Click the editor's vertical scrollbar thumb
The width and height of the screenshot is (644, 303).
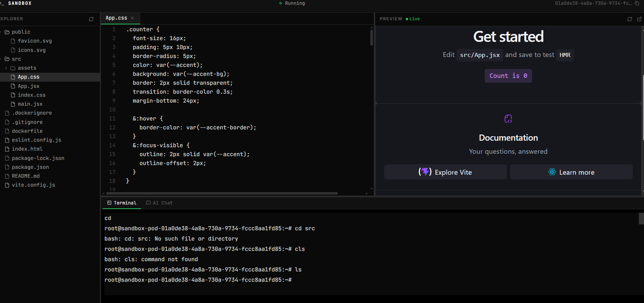(x=371, y=37)
